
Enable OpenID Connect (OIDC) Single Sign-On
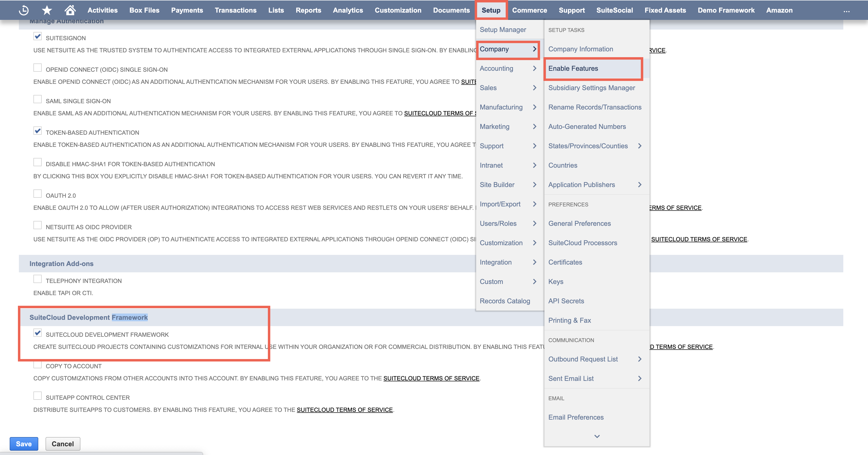tap(37, 68)
